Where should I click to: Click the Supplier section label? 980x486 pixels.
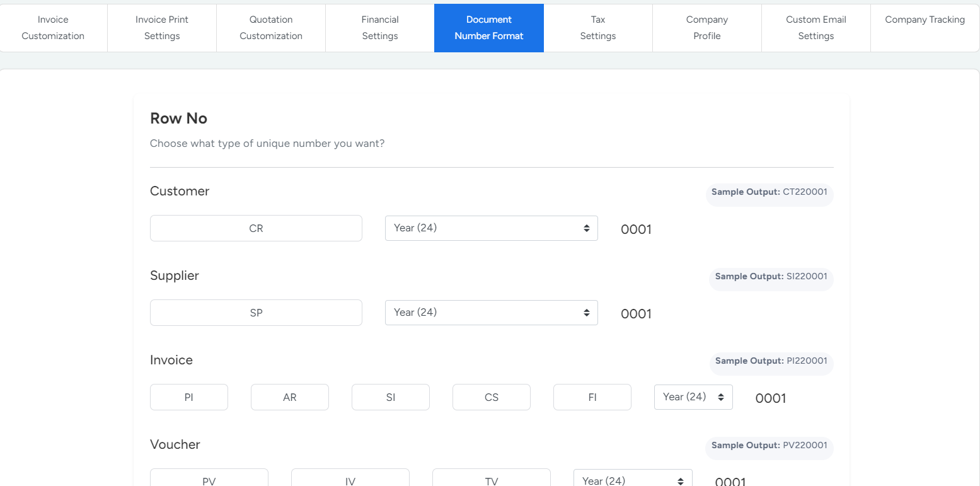coord(175,275)
